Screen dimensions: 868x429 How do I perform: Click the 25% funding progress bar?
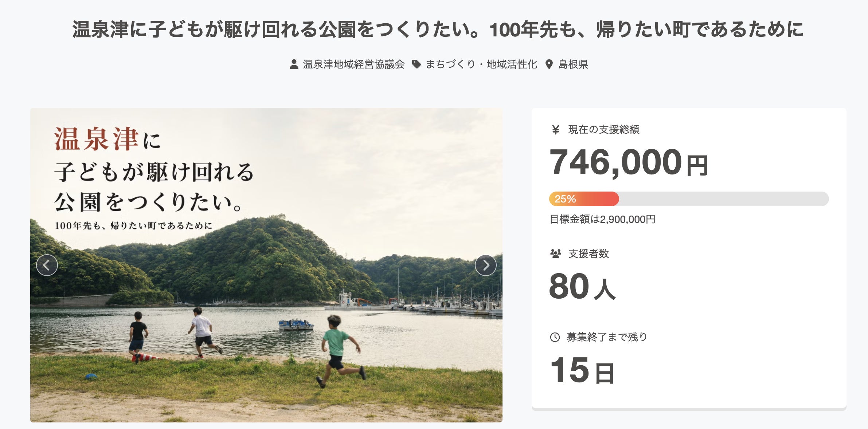(x=689, y=199)
